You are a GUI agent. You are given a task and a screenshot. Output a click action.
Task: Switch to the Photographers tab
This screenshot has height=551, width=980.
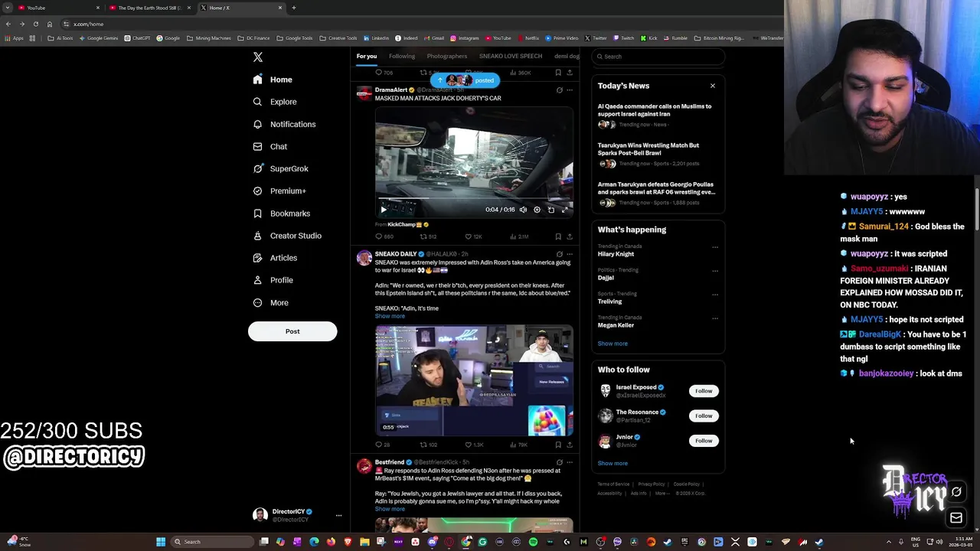[446, 56]
